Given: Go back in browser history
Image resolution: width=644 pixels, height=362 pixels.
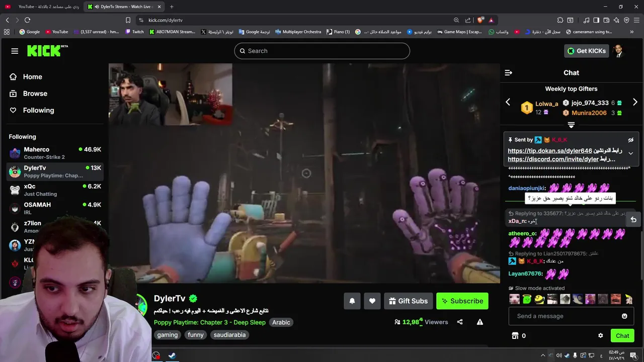Looking at the screenshot, I should coord(7,20).
